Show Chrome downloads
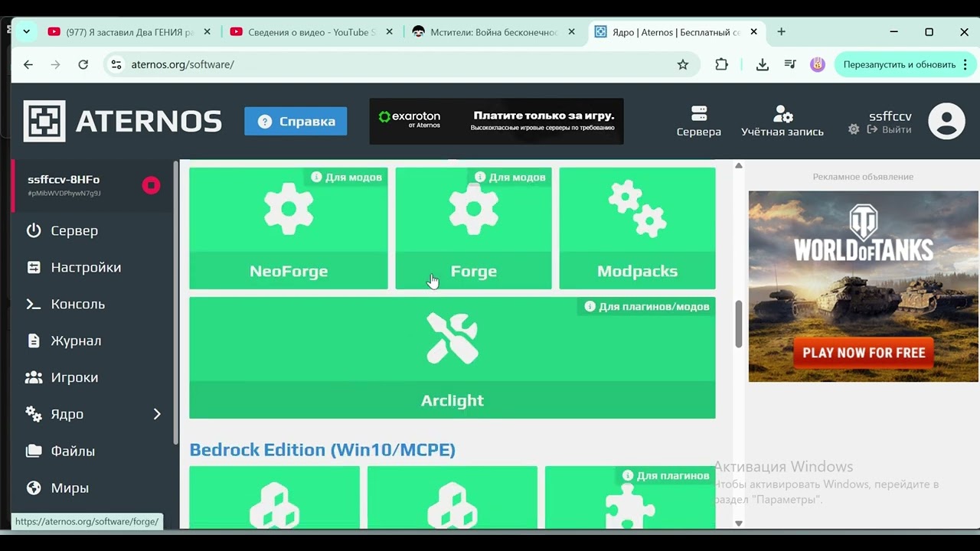980x551 pixels. click(x=762, y=65)
